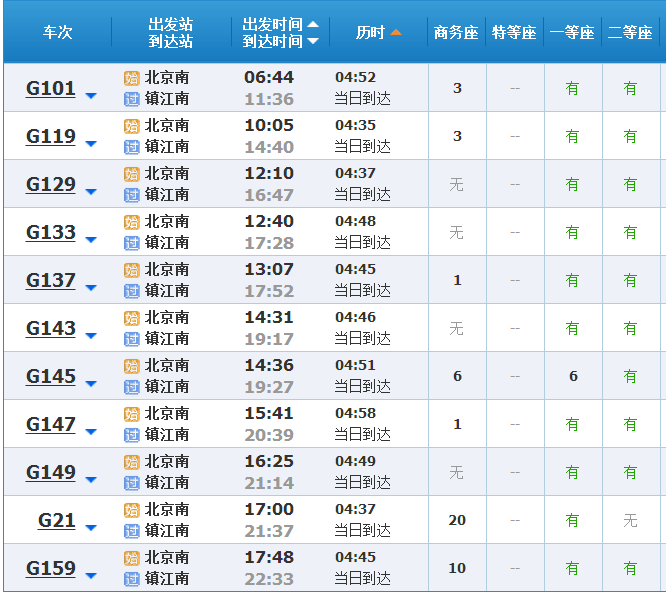The image size is (666, 600).
Task: Expand stop details arrow next to G147
Action: tap(91, 432)
